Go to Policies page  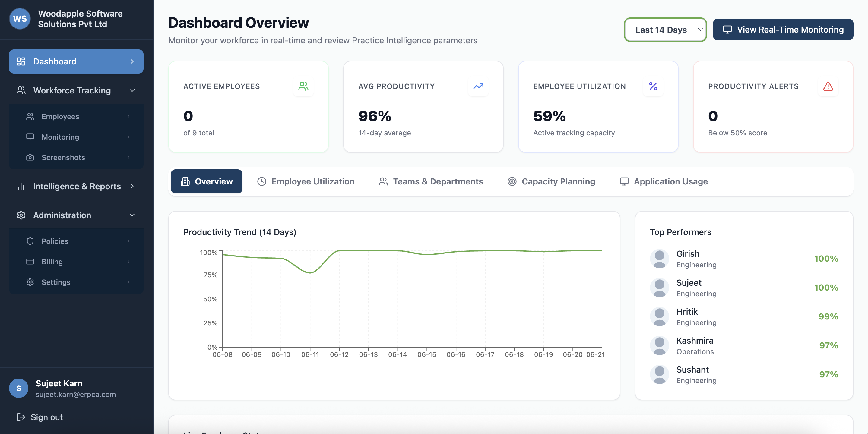(x=76, y=241)
